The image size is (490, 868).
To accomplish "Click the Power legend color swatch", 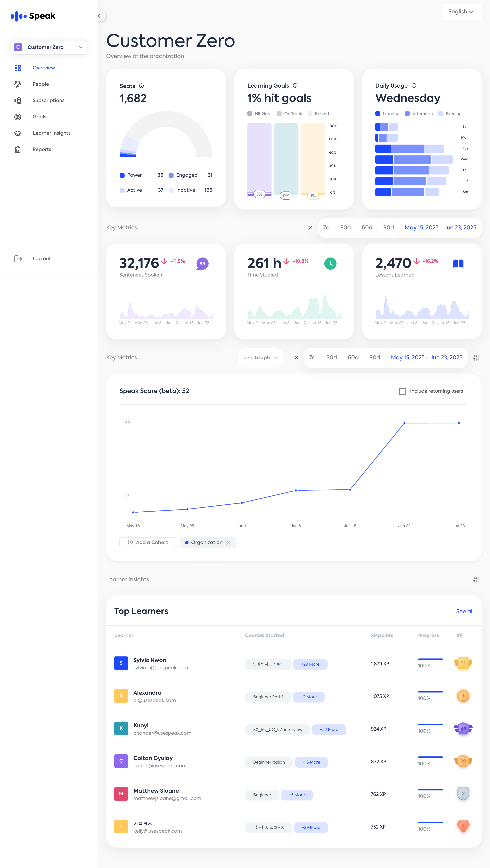I will pyautogui.click(x=122, y=175).
